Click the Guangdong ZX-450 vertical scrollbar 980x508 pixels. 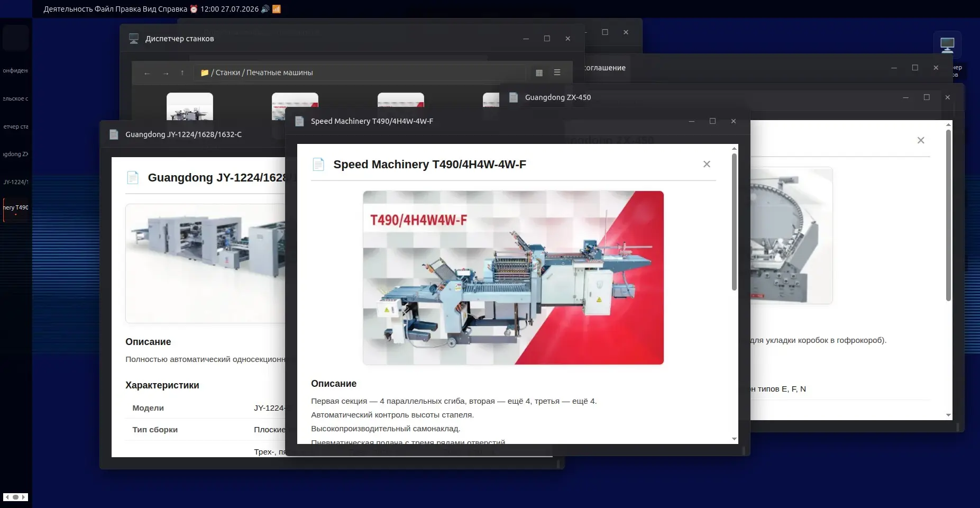[x=948, y=215]
